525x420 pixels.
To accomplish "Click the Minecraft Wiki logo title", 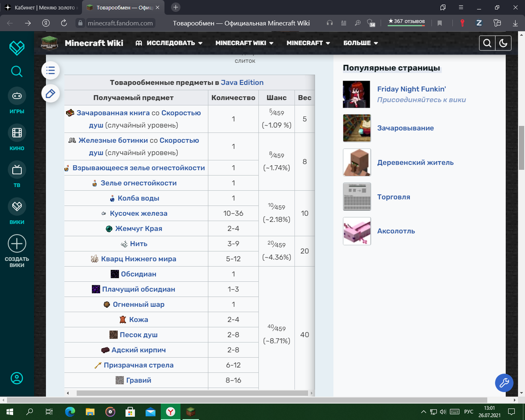I will [94, 43].
